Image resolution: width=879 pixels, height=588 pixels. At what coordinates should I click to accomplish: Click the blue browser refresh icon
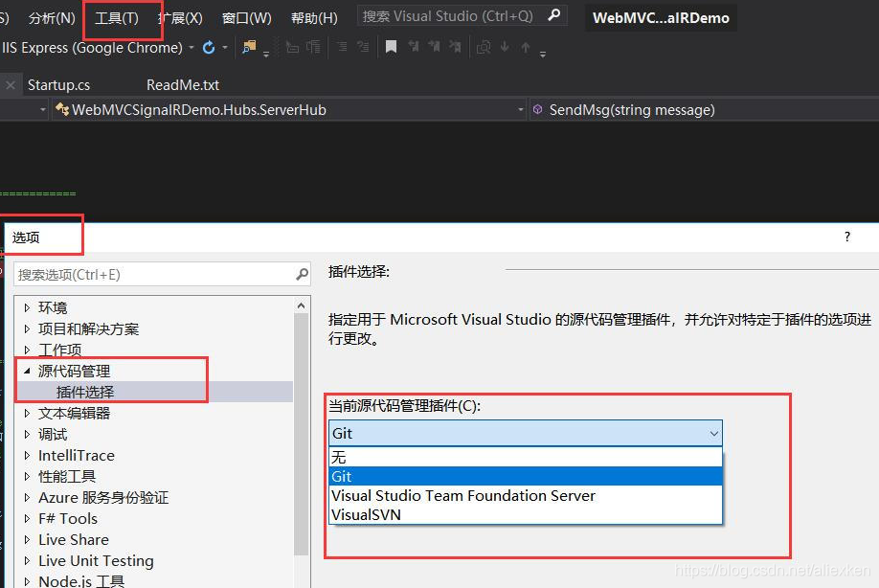pyautogui.click(x=209, y=48)
